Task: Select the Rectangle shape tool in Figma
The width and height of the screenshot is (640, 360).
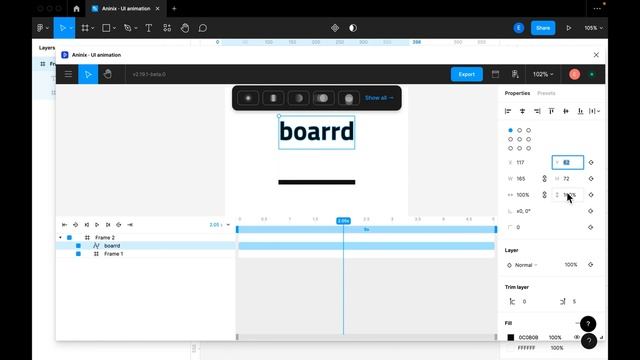Action: [106, 28]
